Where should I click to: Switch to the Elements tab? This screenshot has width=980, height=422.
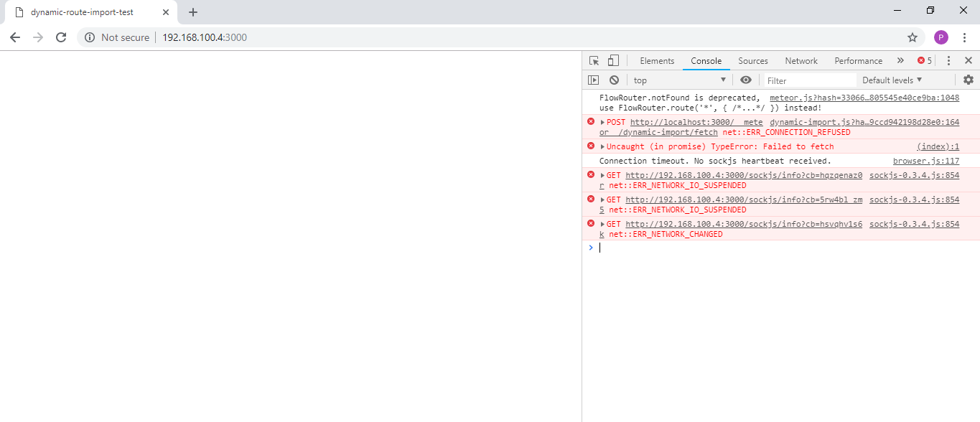[657, 61]
